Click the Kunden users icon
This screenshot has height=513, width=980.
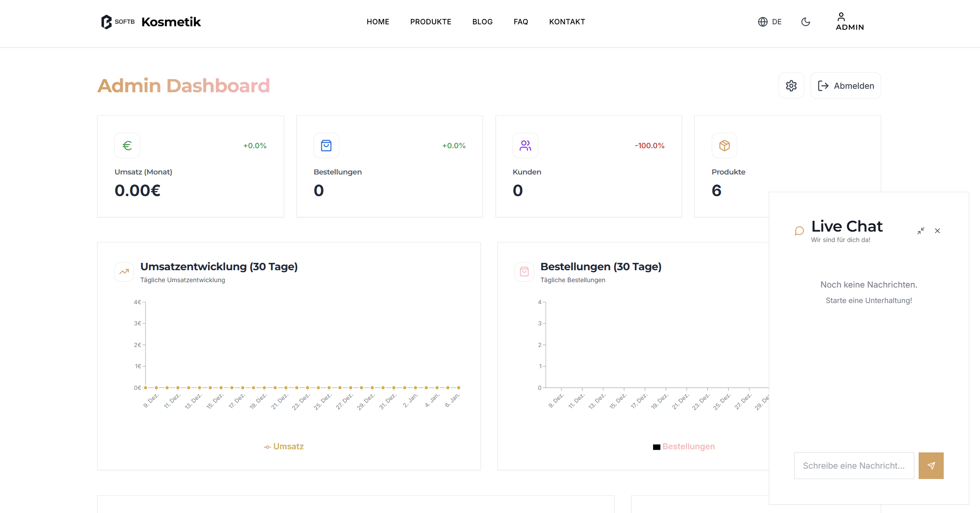coord(525,146)
